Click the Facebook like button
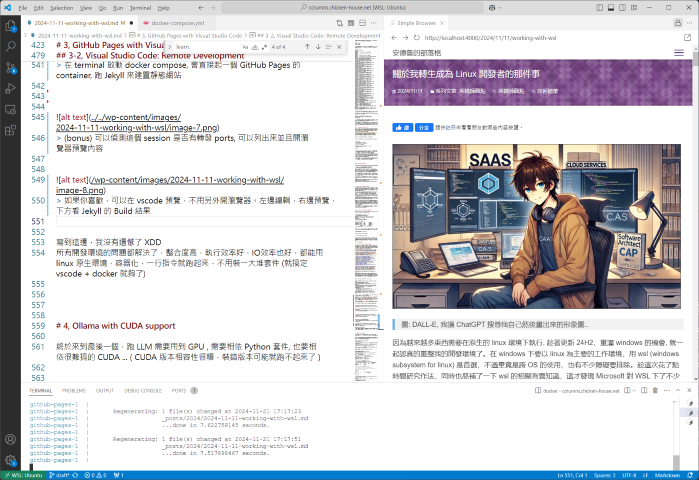699x480 pixels. 403,127
